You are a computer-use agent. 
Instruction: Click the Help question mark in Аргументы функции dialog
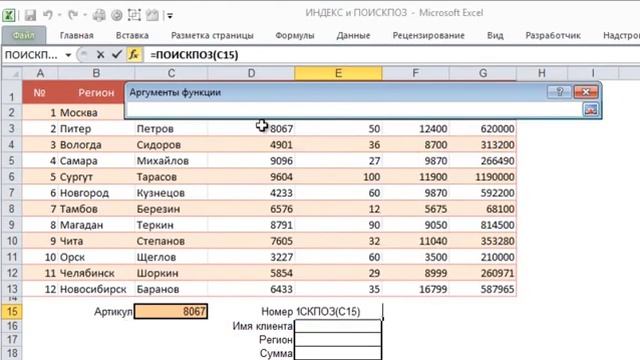pyautogui.click(x=559, y=92)
